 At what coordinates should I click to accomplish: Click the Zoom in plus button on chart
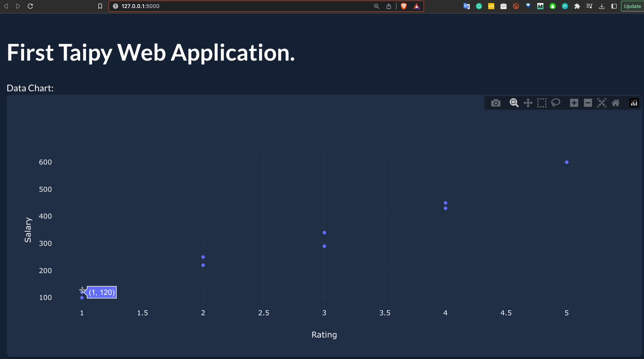[574, 103]
